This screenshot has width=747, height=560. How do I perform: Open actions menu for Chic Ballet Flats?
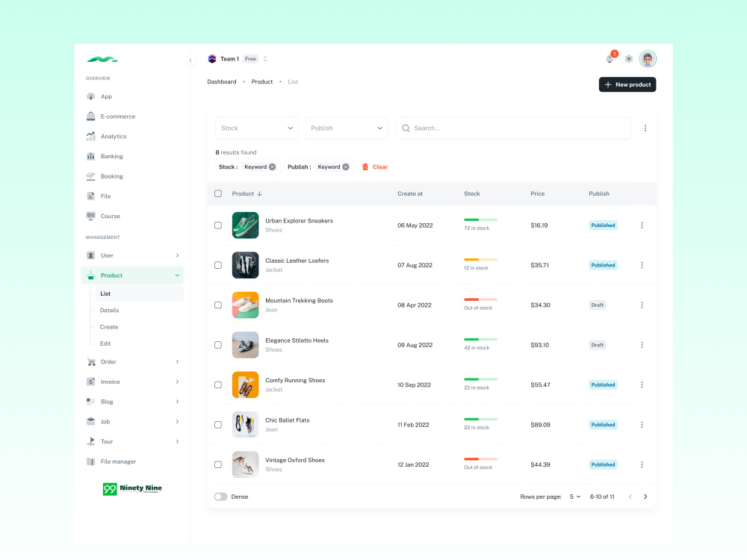pos(642,425)
